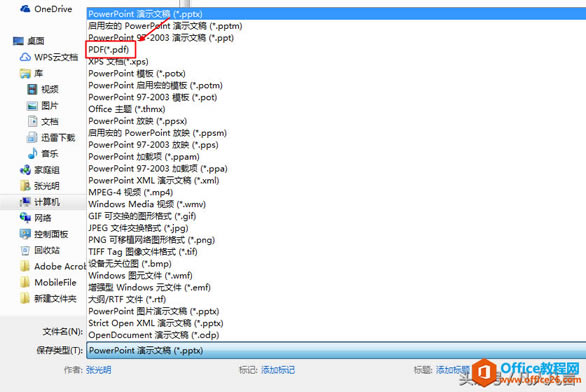Click the Libraries (库) folder icon
This screenshot has height=392, width=586.
pyautogui.click(x=25, y=73)
